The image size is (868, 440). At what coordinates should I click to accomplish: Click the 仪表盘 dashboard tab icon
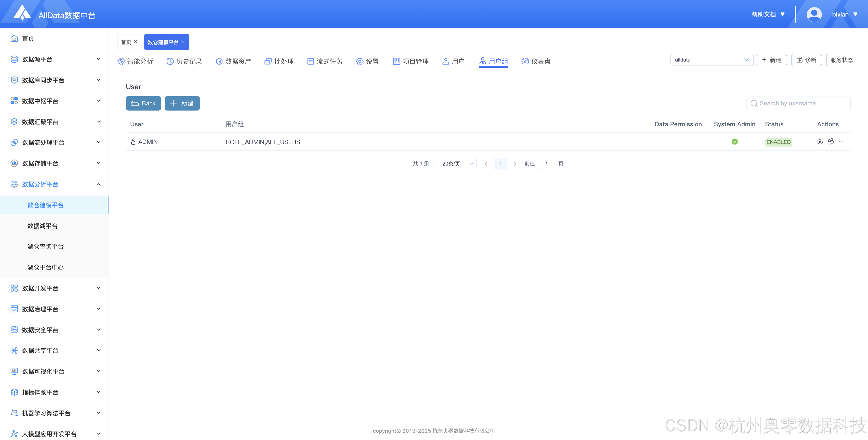click(x=525, y=61)
